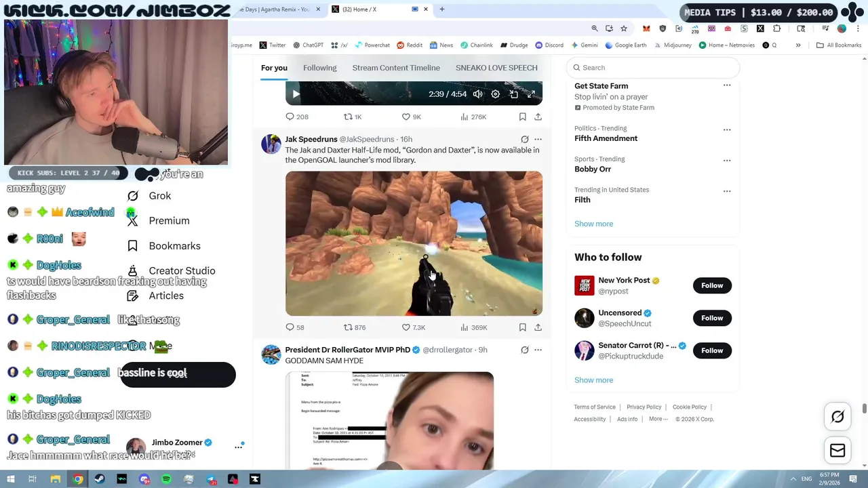868x488 pixels.
Task: Open the floating Grok button
Action: (x=837, y=417)
